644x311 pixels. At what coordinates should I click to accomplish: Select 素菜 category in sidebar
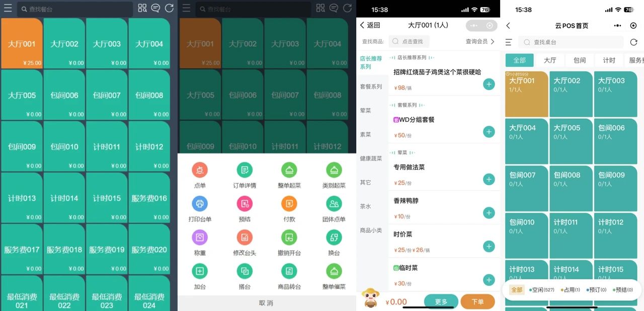tap(365, 134)
